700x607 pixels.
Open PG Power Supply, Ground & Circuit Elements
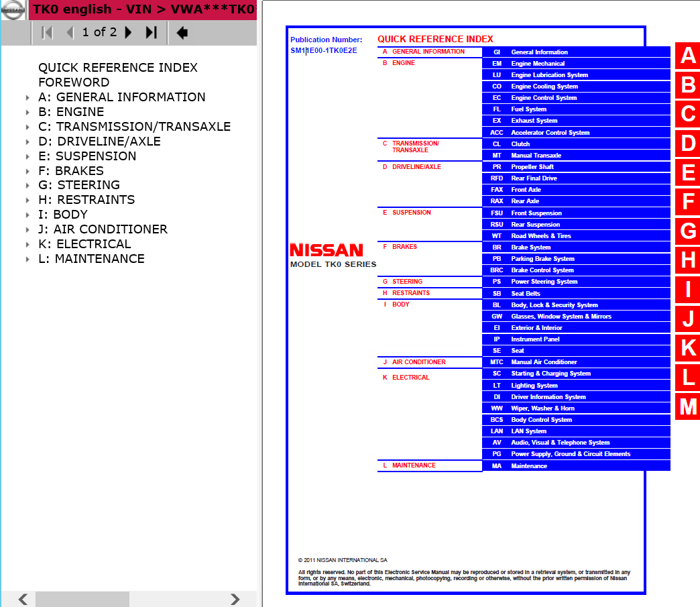577,454
